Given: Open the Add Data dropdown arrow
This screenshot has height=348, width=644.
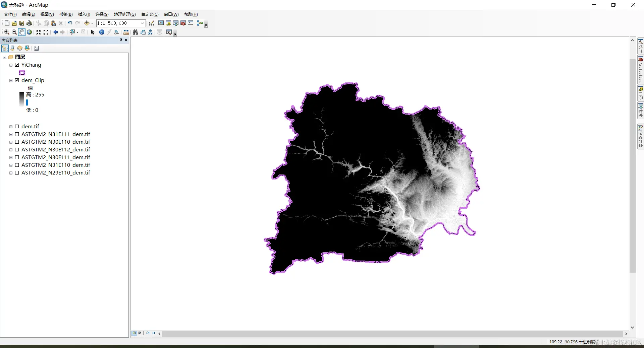Looking at the screenshot, I should click(x=92, y=23).
